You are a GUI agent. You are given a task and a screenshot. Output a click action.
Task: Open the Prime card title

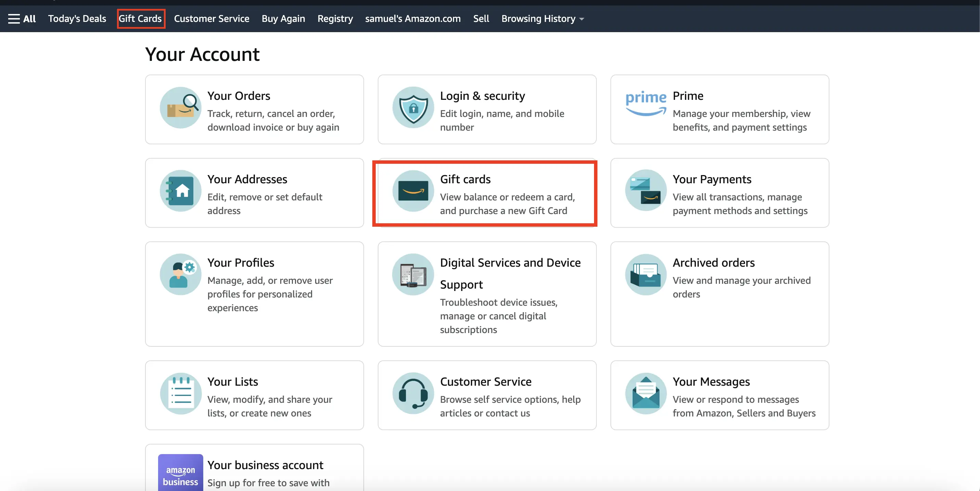tap(688, 96)
